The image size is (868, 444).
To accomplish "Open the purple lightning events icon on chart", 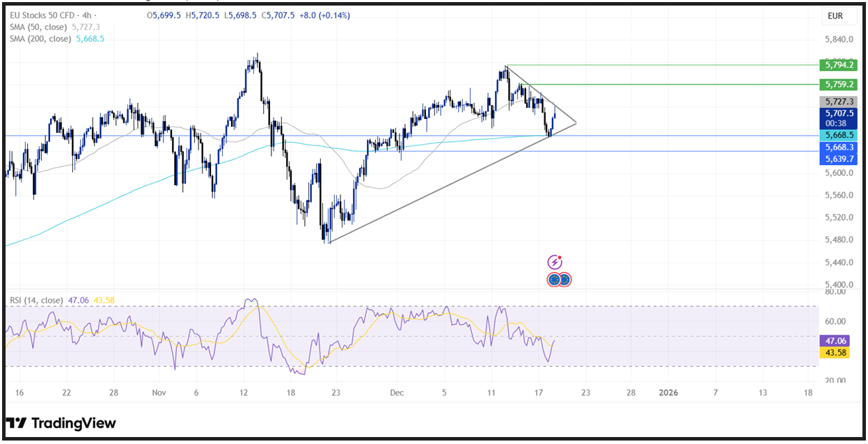I will tap(553, 262).
